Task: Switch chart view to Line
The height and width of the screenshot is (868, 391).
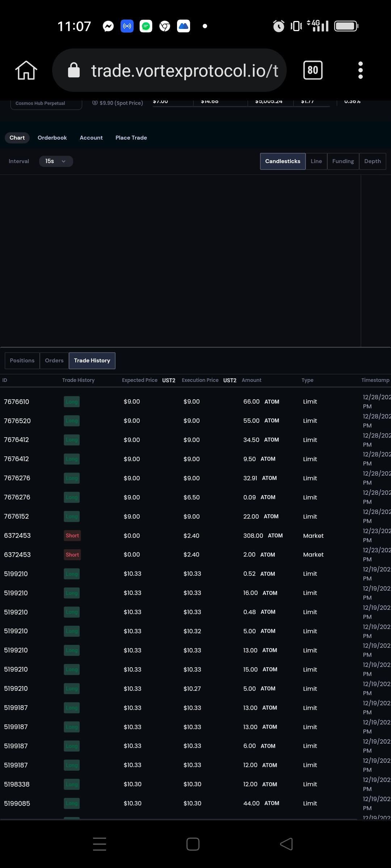Action: tap(316, 161)
